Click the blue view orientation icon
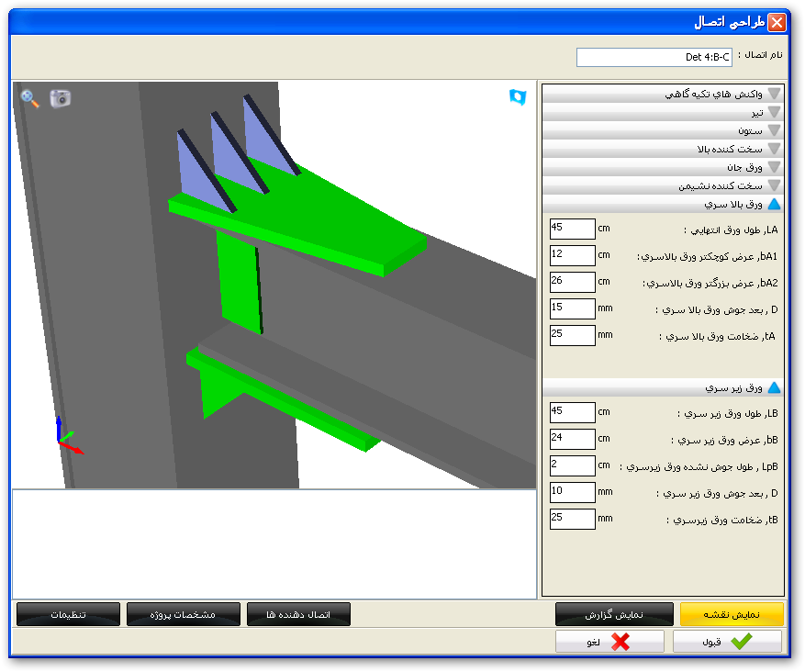This screenshot has height=672, width=805. click(518, 97)
